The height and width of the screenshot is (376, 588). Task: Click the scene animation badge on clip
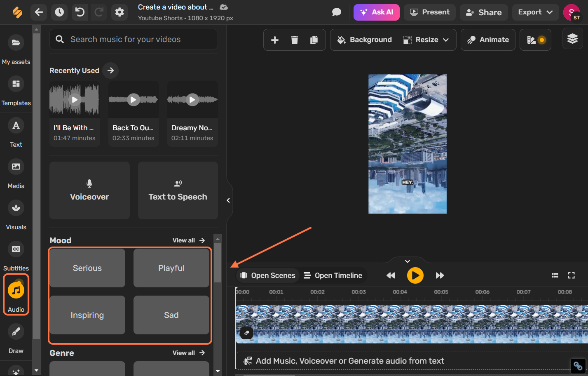246,333
